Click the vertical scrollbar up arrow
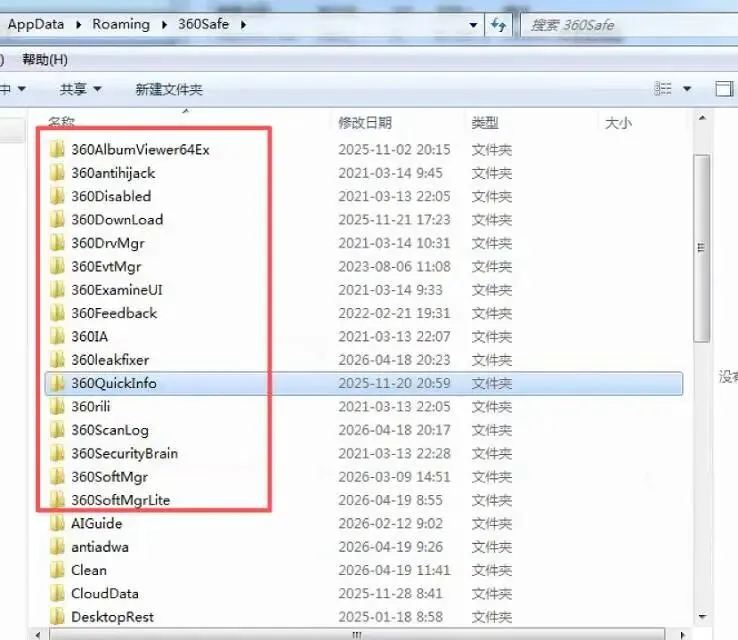 pos(702,118)
